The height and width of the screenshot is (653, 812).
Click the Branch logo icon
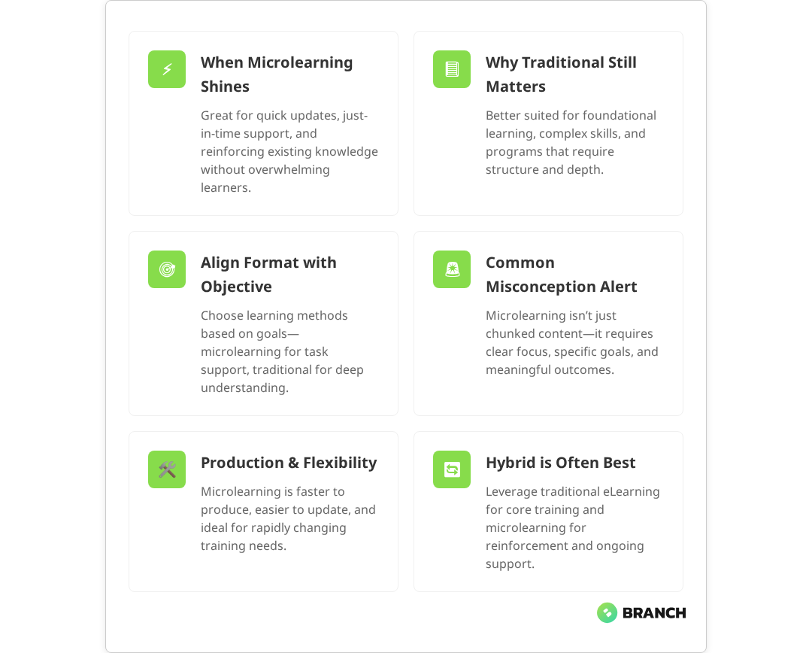(607, 612)
